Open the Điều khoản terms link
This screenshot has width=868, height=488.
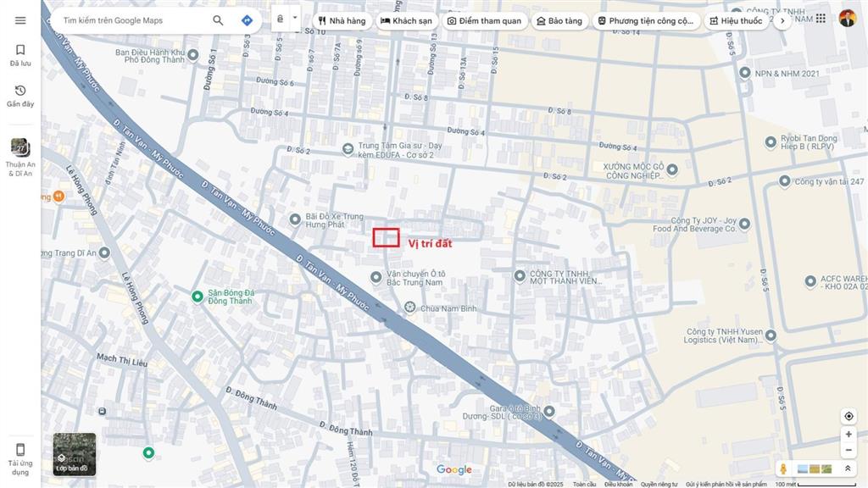pos(618,484)
